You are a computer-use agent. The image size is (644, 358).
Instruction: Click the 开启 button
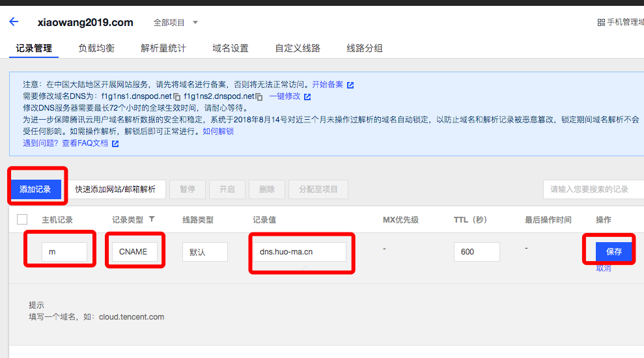(227, 189)
